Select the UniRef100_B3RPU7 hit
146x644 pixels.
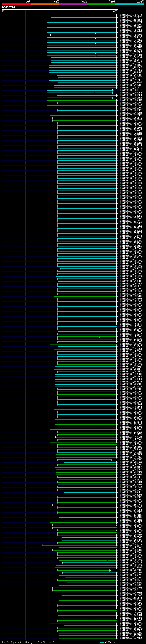coord(131,485)
